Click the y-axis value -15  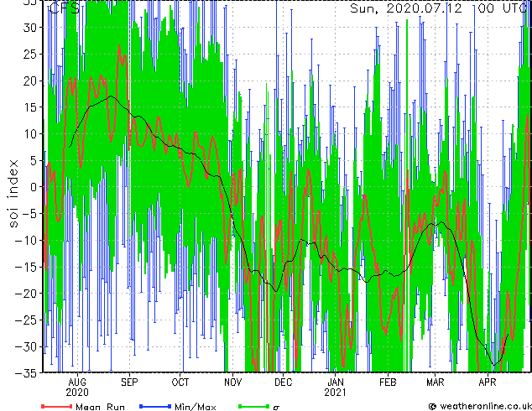(26, 267)
